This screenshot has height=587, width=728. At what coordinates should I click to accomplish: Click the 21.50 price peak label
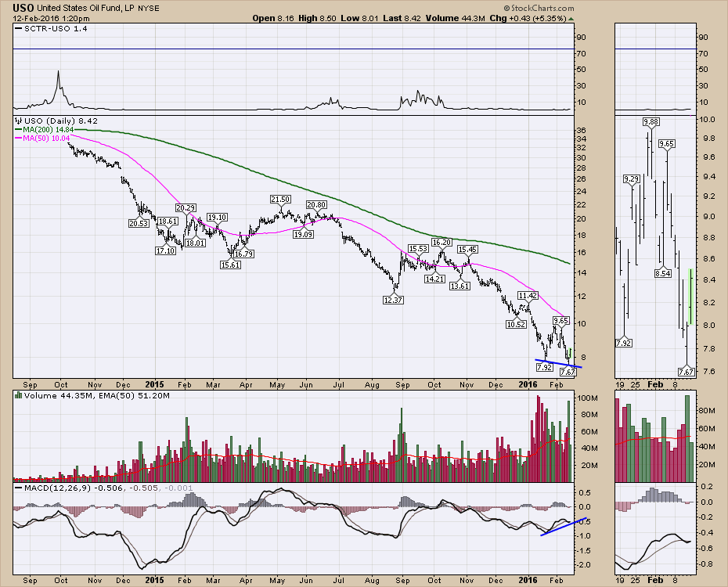pos(280,199)
